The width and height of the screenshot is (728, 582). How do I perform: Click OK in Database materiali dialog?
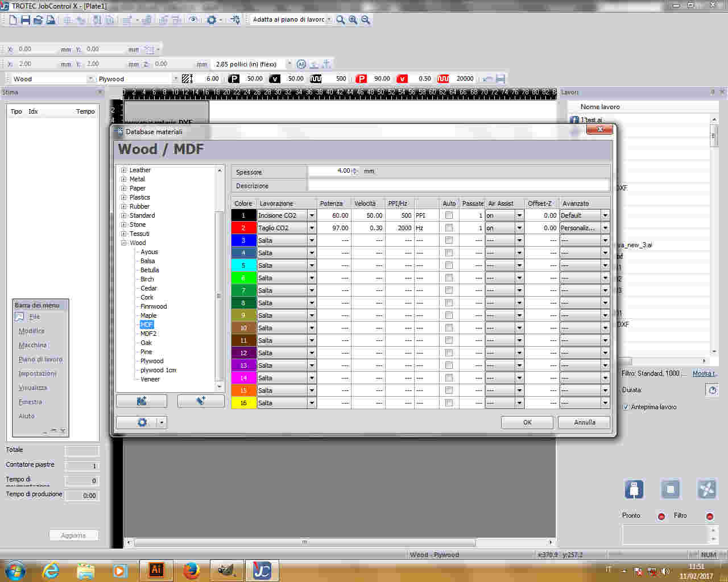527,422
